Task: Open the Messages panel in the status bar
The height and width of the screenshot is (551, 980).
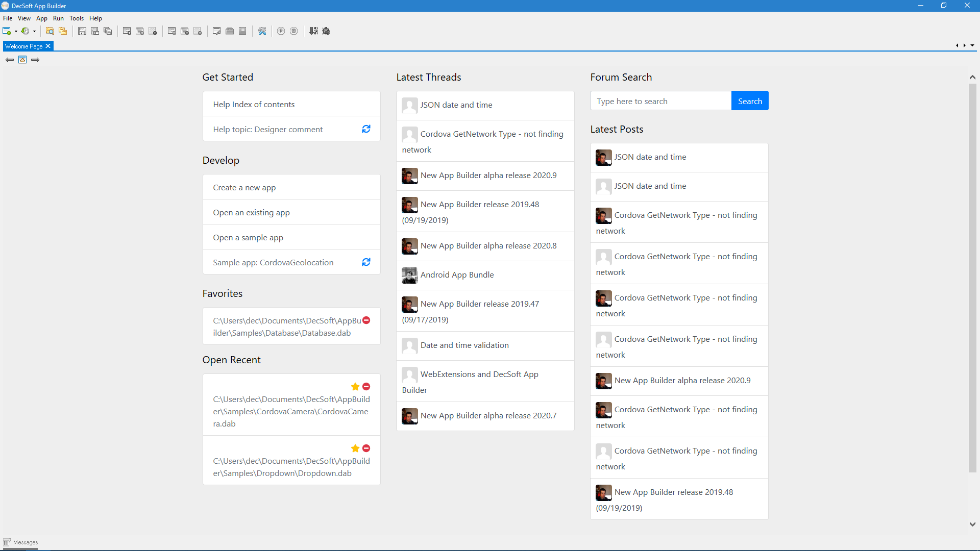Action: click(20, 542)
